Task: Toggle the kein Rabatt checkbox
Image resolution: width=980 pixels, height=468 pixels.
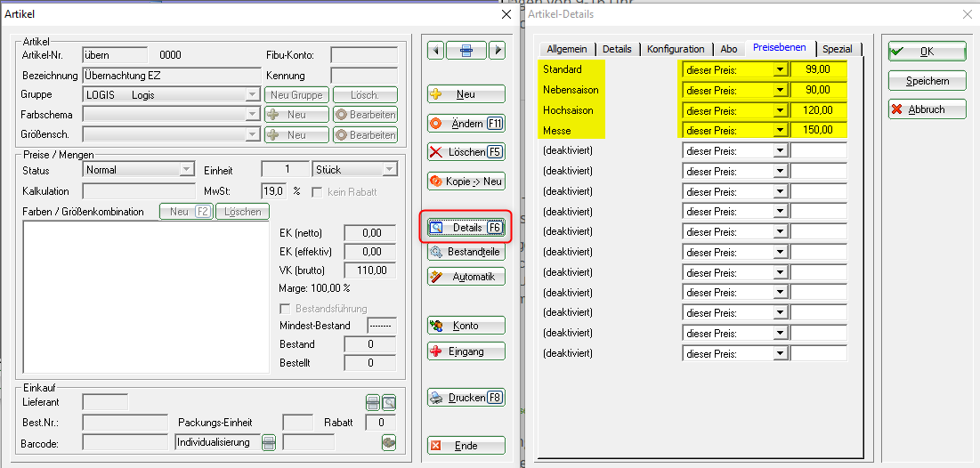Action: pos(317,191)
